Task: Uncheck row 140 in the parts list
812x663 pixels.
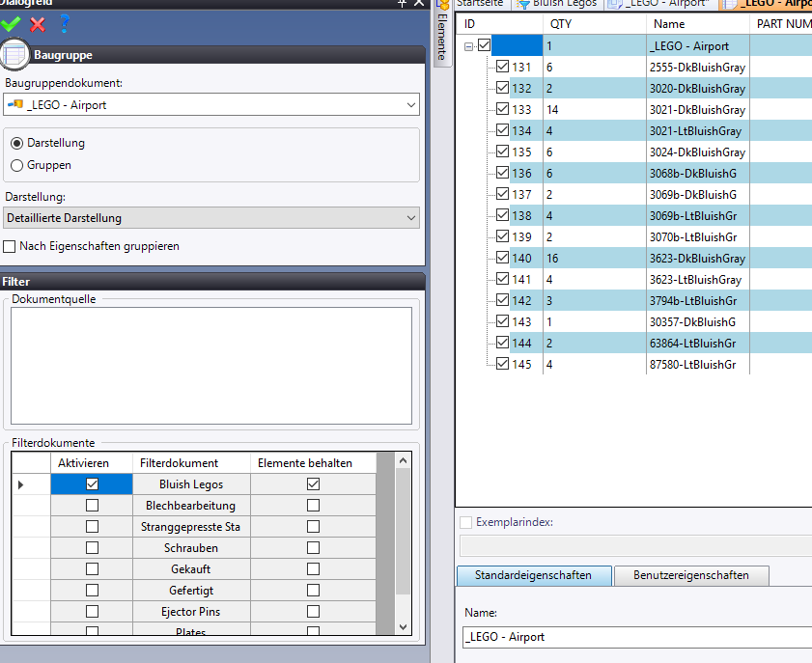Action: [x=502, y=258]
